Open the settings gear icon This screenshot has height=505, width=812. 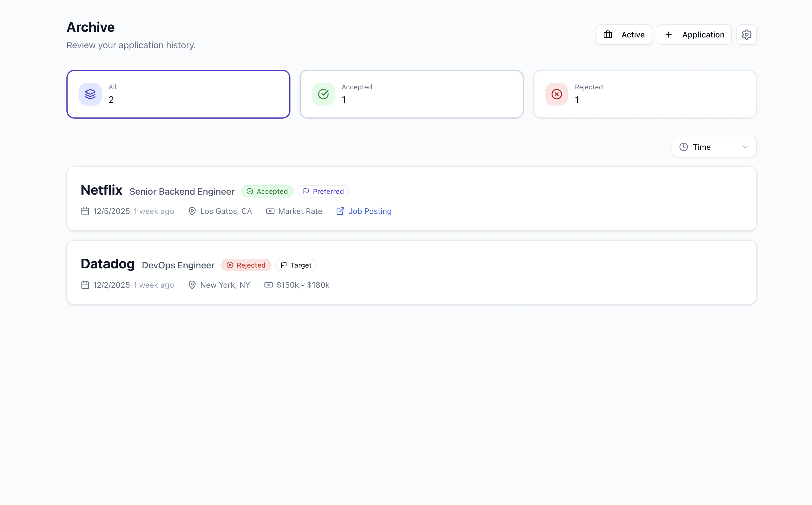[x=746, y=34]
